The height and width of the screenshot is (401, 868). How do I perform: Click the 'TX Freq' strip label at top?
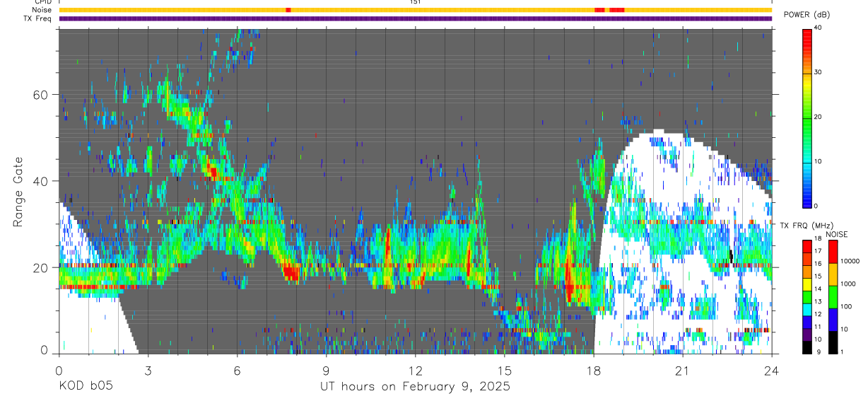38,18
